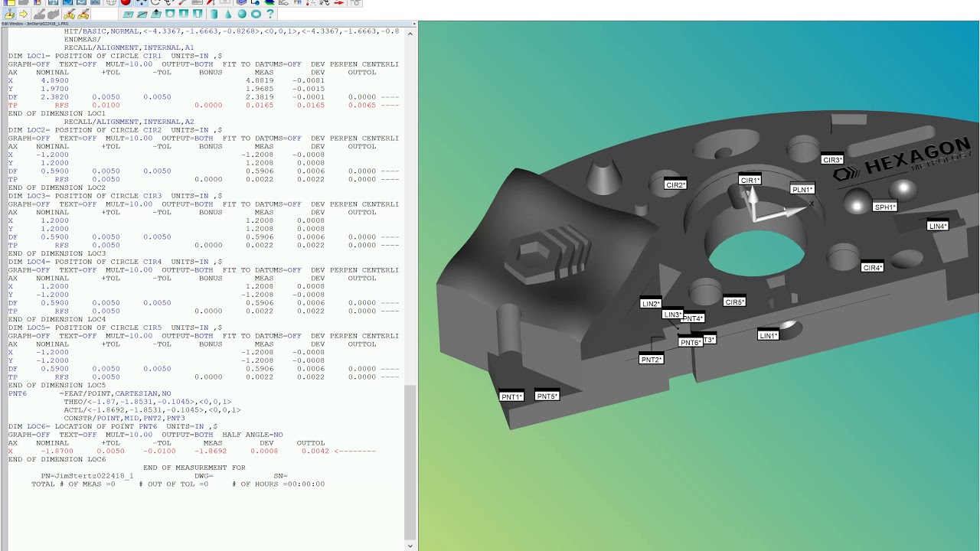This screenshot has height=551, width=980.
Task: Click the SPH1* feature label
Action: (885, 207)
